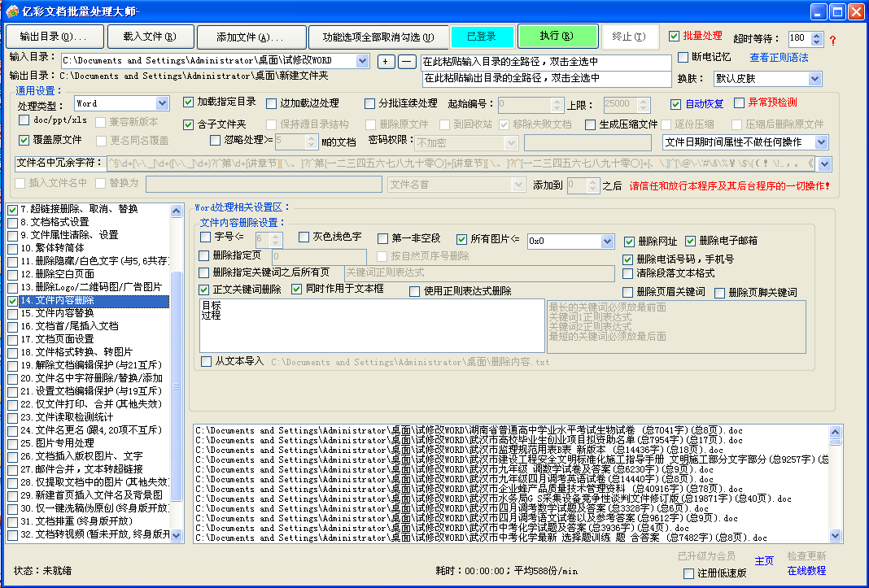Enable the 异常预检测 checkbox
The height and width of the screenshot is (588, 869).
pyautogui.click(x=739, y=102)
